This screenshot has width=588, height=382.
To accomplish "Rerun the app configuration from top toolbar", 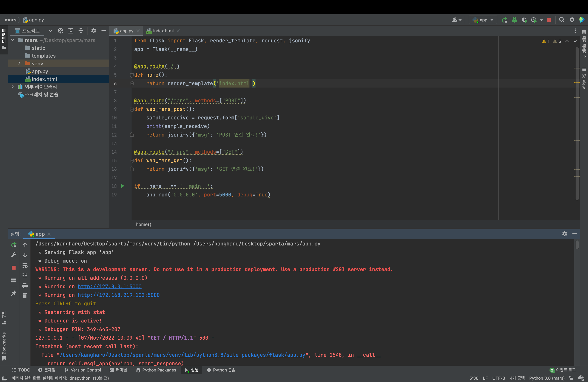I will click(504, 20).
